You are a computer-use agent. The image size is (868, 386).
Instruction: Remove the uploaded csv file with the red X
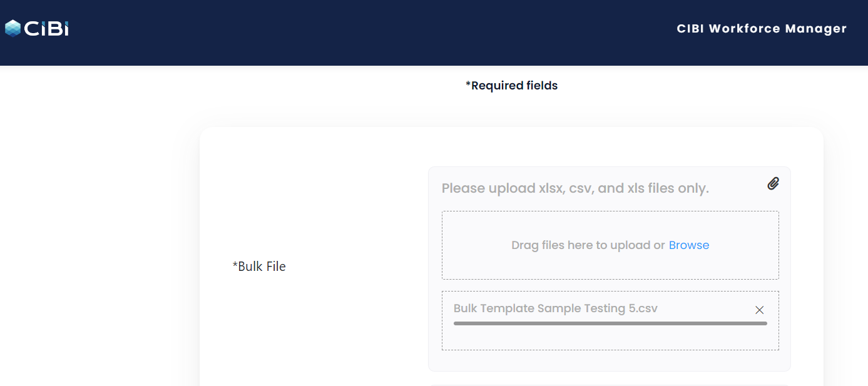coord(760,310)
